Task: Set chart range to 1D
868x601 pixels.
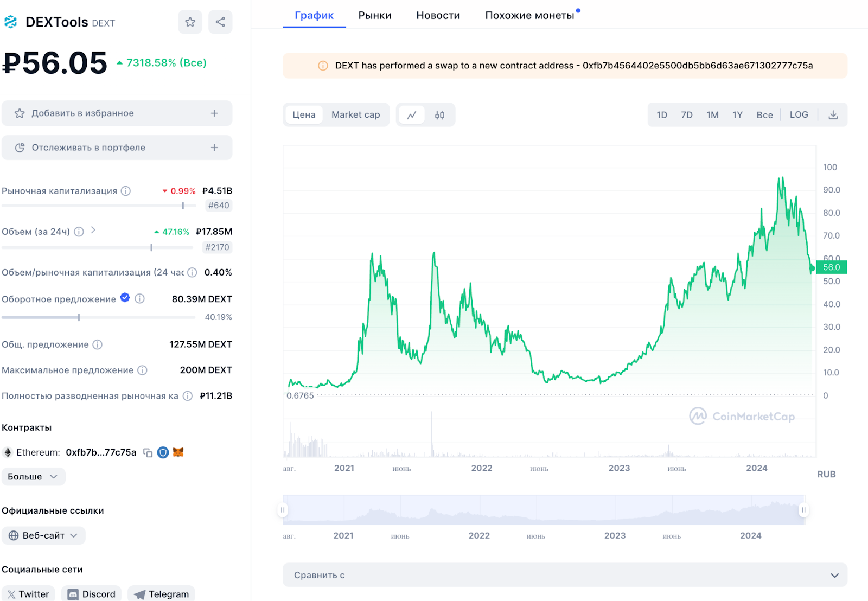Action: [662, 115]
